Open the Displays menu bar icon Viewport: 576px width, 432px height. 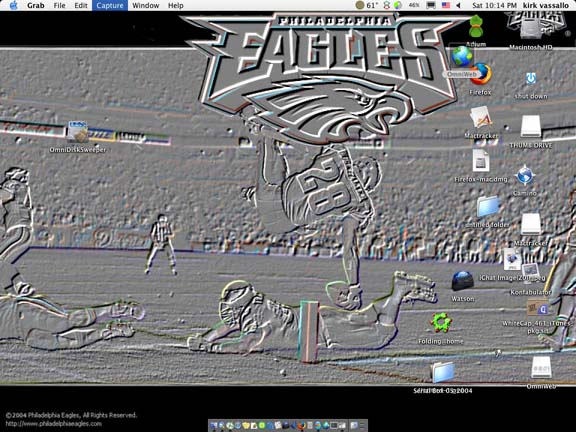click(431, 5)
